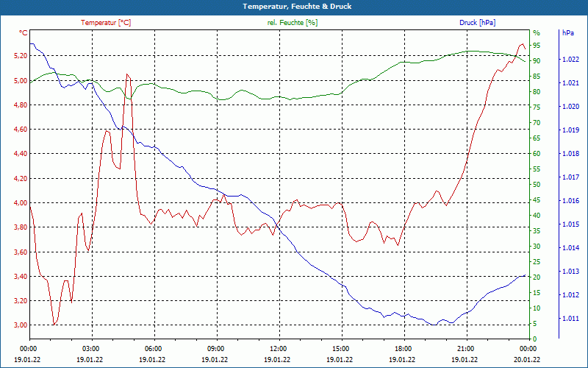Click the '3,00' temperature axis tick
This screenshot has height=368, width=588.
coord(21,325)
